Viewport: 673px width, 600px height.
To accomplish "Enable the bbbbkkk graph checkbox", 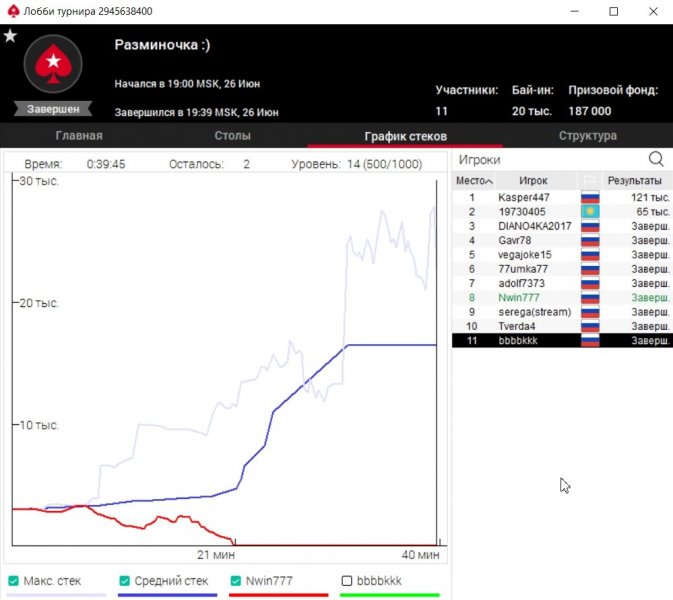I will (x=347, y=581).
